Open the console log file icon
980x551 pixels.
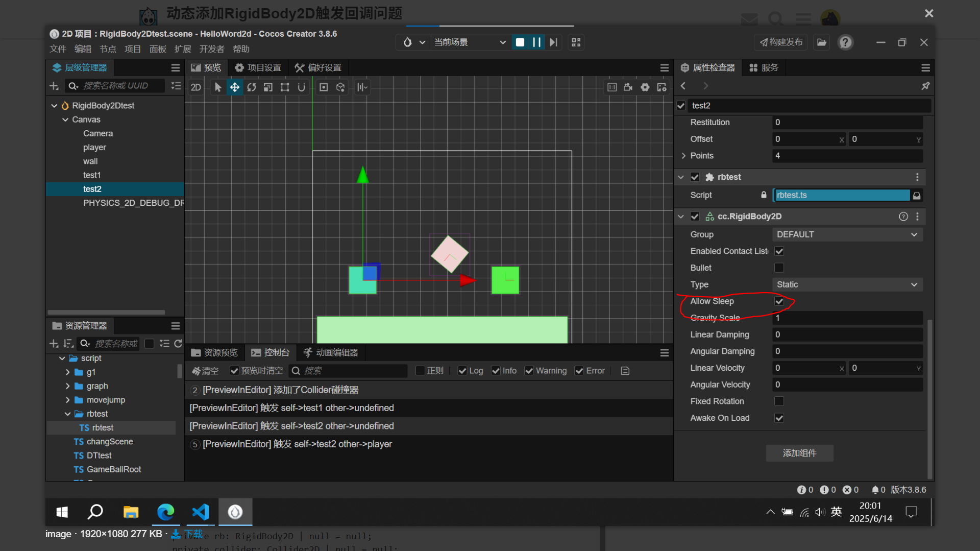click(625, 371)
